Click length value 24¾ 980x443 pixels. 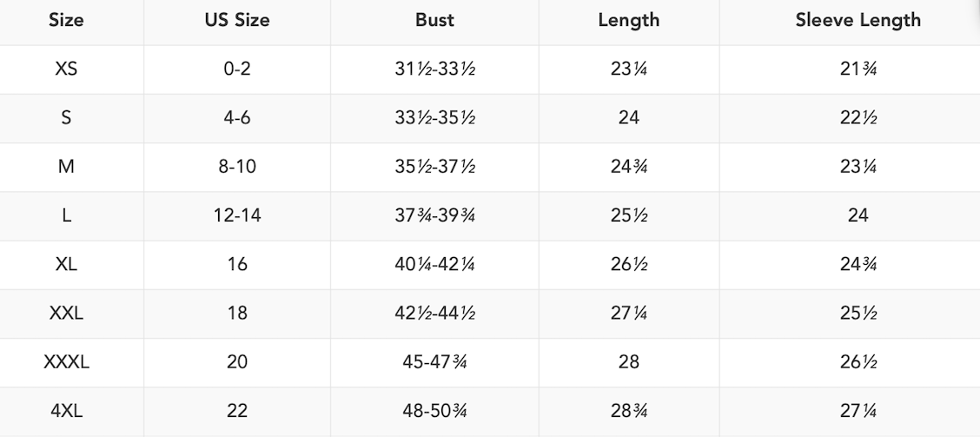coord(628,166)
